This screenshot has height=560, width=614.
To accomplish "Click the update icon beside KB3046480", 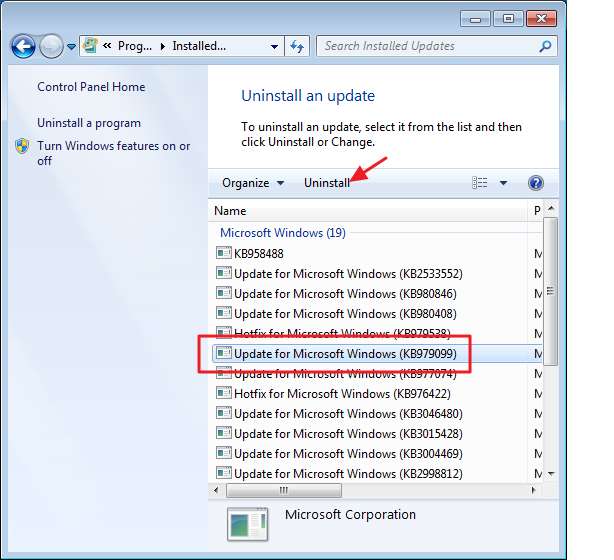I will (x=224, y=413).
